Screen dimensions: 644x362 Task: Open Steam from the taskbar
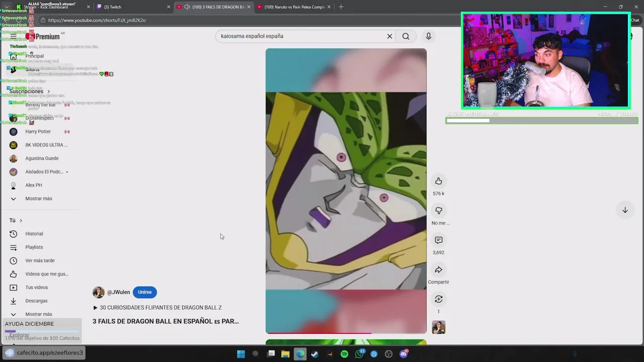point(315,354)
